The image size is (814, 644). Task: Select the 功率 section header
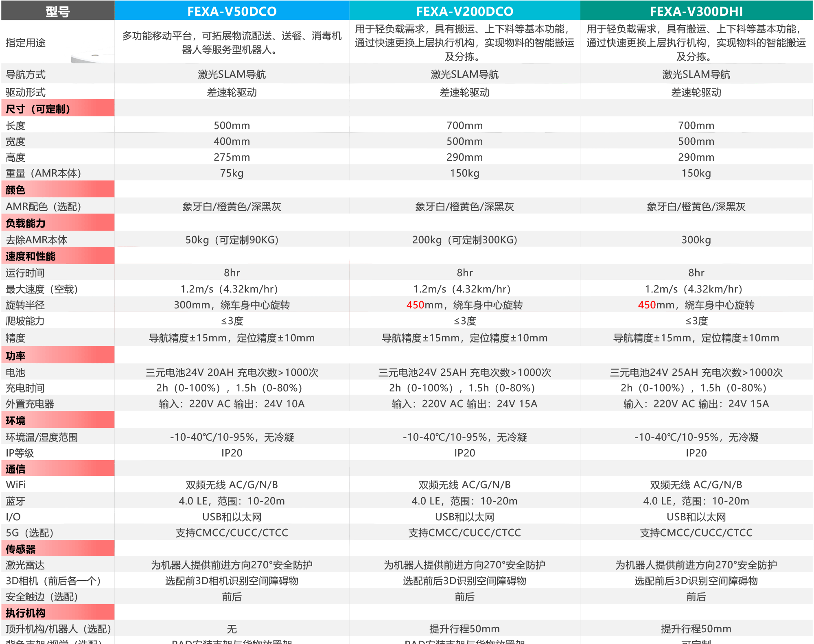(15, 356)
